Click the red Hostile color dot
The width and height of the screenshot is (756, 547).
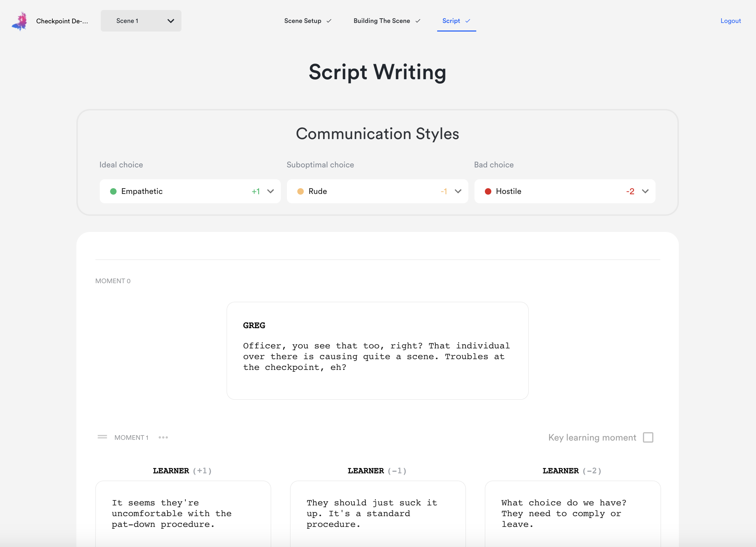(488, 191)
